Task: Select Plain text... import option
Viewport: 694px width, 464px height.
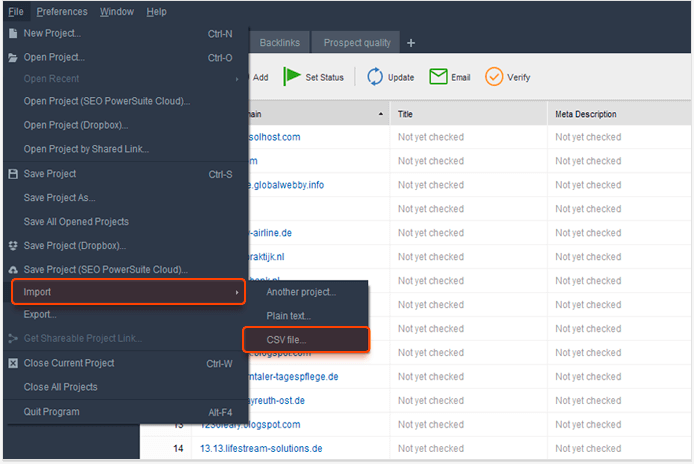Action: (x=288, y=316)
